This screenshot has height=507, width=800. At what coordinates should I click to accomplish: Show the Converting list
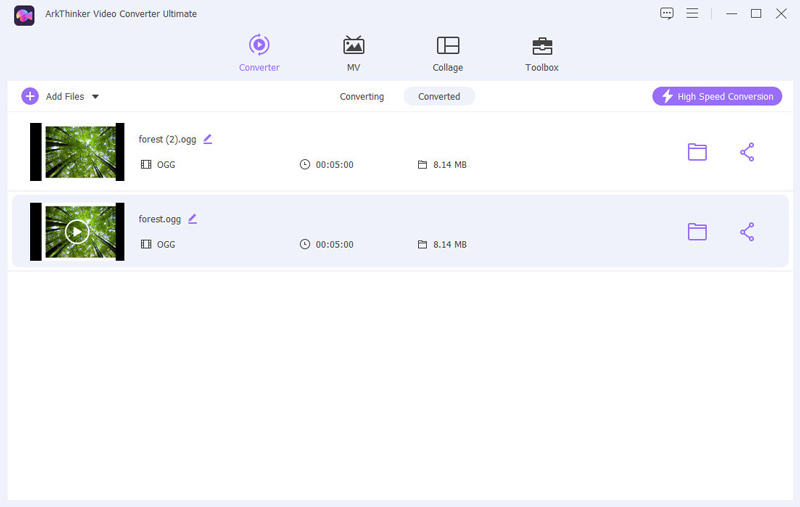click(x=362, y=96)
